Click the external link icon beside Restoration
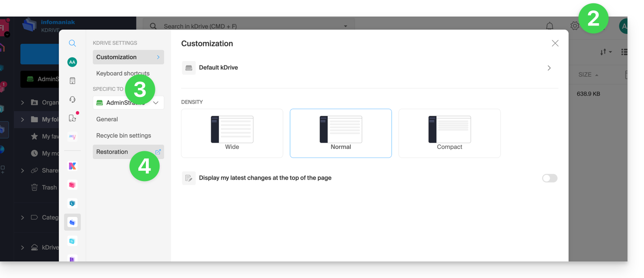Screen dimensions: 644x278 pos(158,152)
